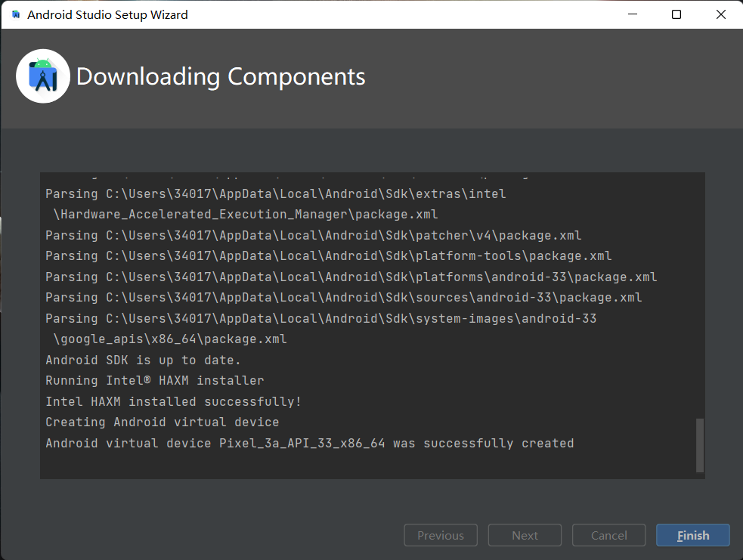Click the disabled Next button
The image size is (743, 560).
coord(525,535)
